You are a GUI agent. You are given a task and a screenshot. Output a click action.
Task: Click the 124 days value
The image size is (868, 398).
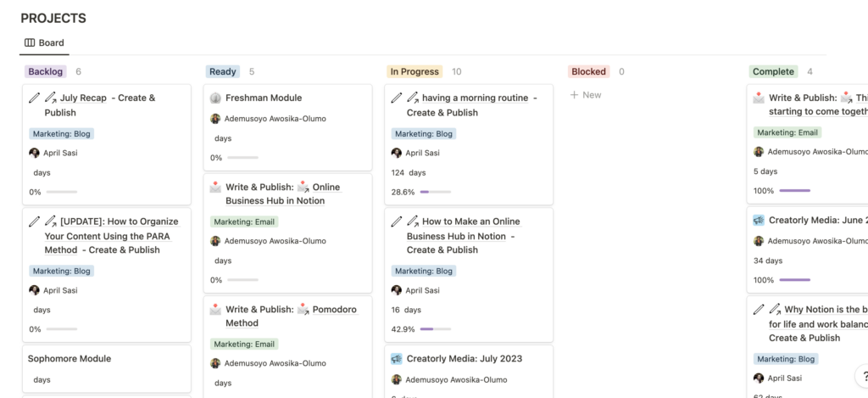(409, 173)
